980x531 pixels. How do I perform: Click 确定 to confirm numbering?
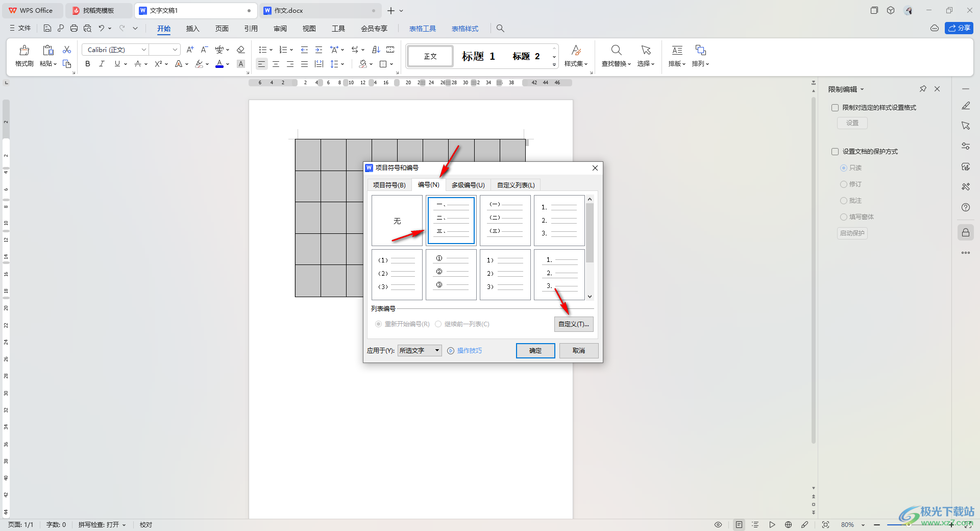535,351
